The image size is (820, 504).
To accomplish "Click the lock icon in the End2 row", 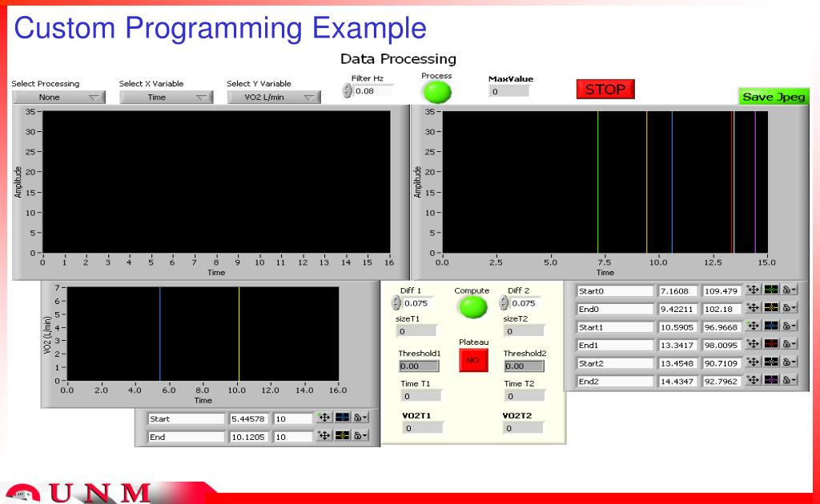I will click(789, 380).
